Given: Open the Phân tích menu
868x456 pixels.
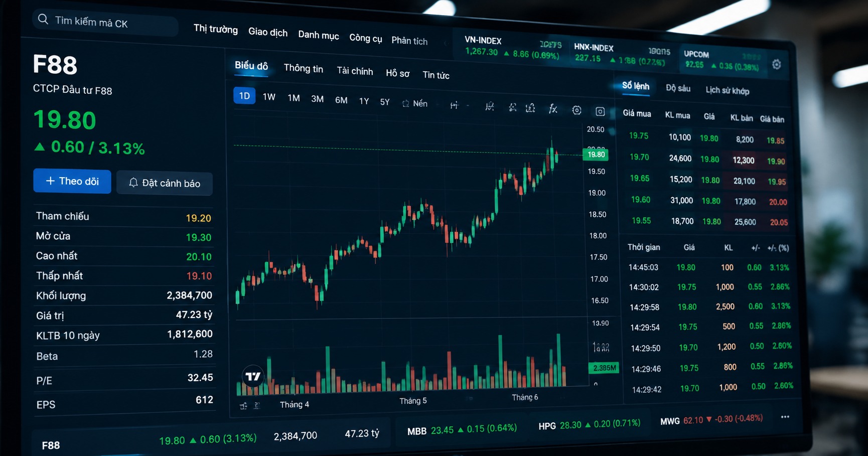Looking at the screenshot, I should [409, 41].
